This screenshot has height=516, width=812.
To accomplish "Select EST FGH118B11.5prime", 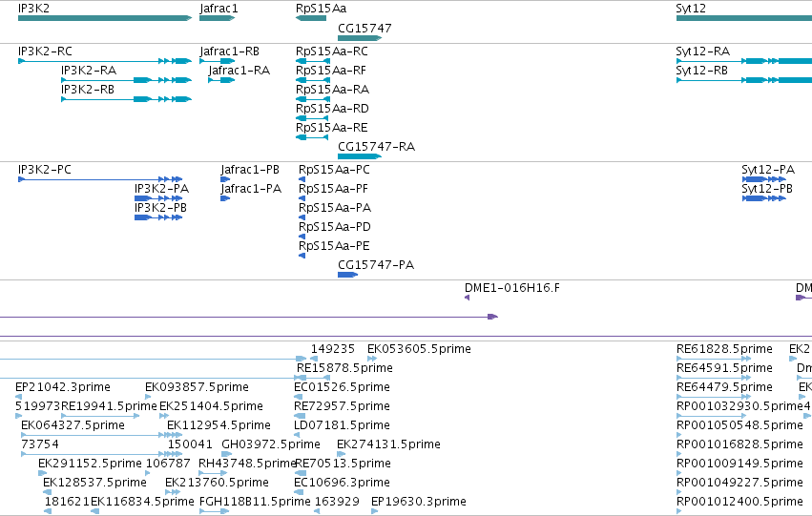I will [215, 511].
